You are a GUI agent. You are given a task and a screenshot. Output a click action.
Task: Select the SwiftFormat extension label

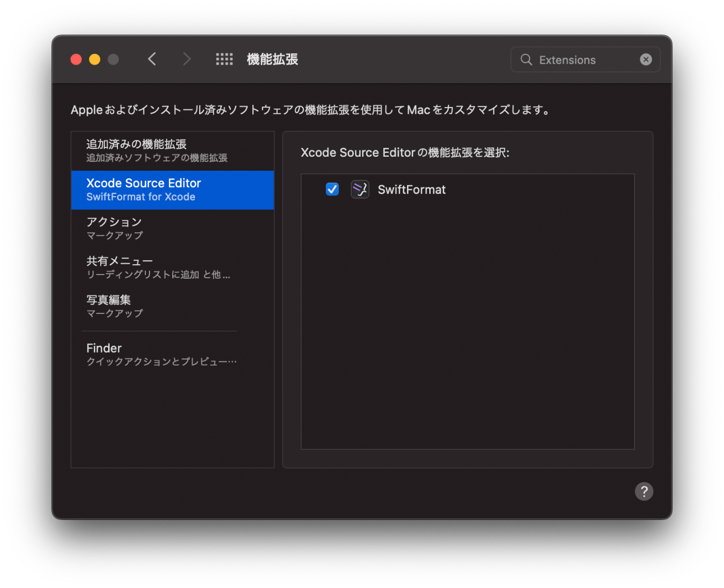[x=412, y=190]
